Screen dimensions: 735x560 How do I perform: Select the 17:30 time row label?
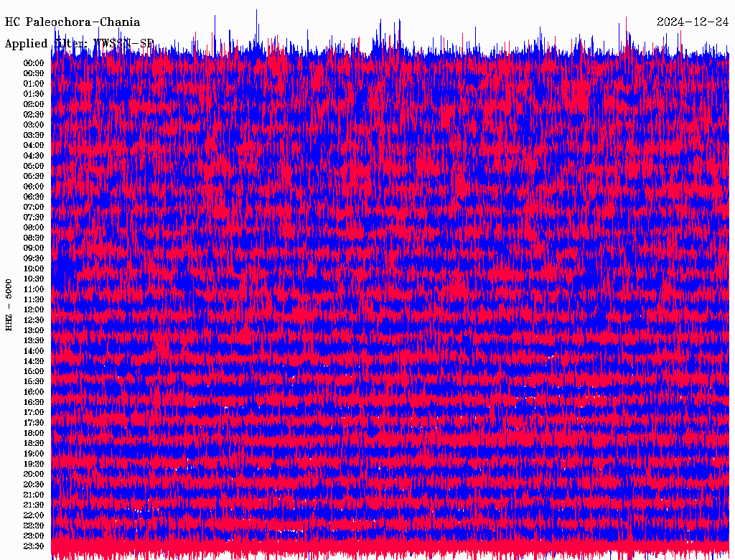click(x=34, y=423)
